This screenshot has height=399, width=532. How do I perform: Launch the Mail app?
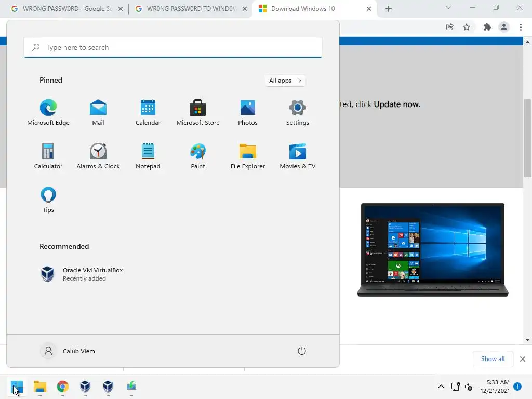pos(98,113)
